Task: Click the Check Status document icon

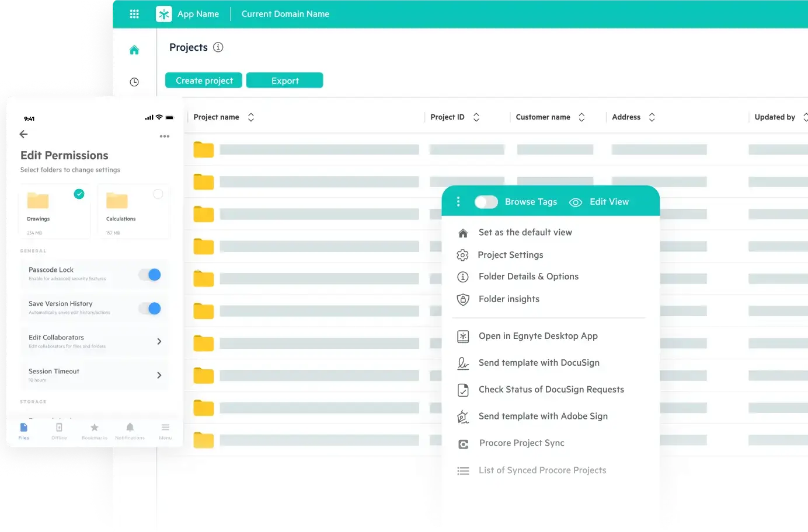Action: pyautogui.click(x=463, y=390)
